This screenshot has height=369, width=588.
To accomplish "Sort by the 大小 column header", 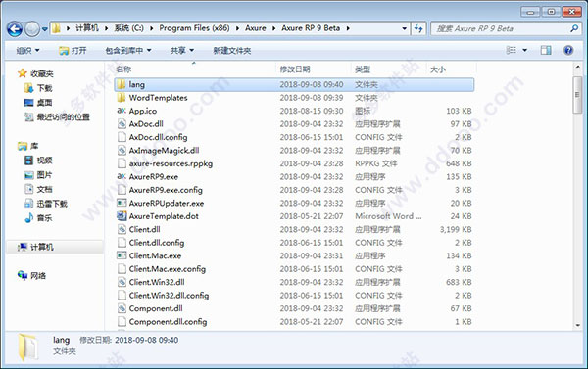I will coord(437,69).
